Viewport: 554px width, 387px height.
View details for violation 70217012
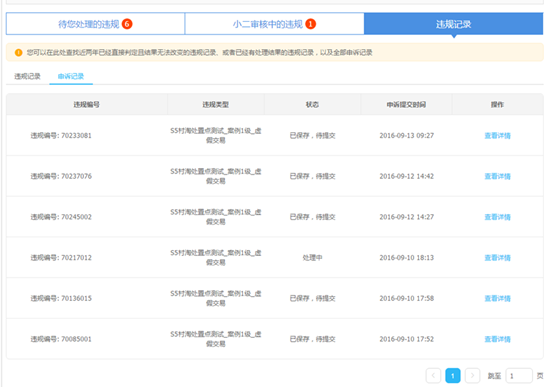point(497,257)
